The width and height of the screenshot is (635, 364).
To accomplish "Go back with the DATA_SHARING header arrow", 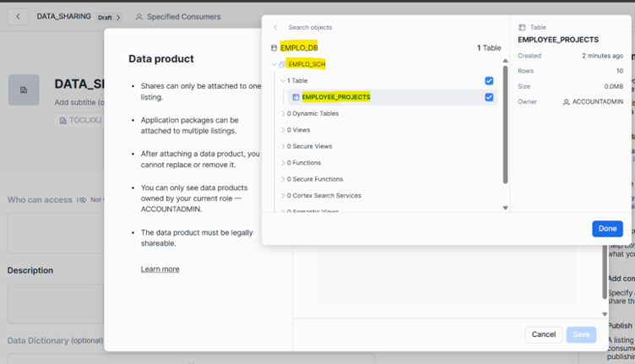I will pos(18,17).
